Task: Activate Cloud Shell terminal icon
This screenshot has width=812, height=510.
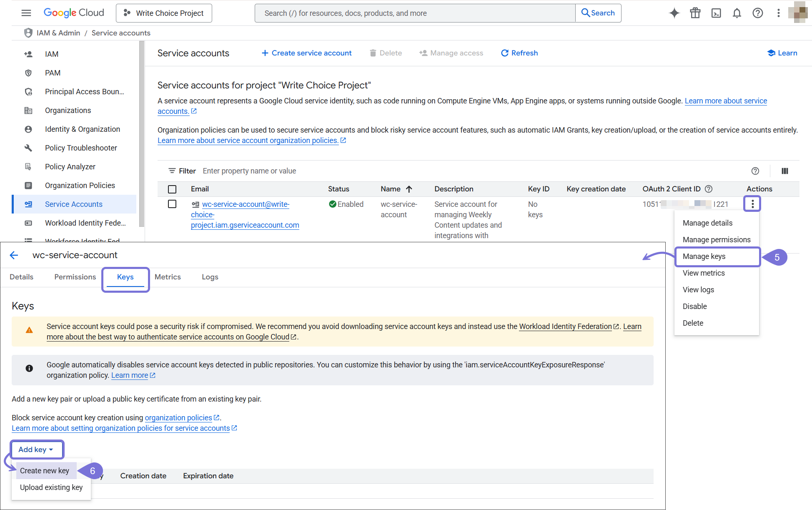Action: pos(716,13)
